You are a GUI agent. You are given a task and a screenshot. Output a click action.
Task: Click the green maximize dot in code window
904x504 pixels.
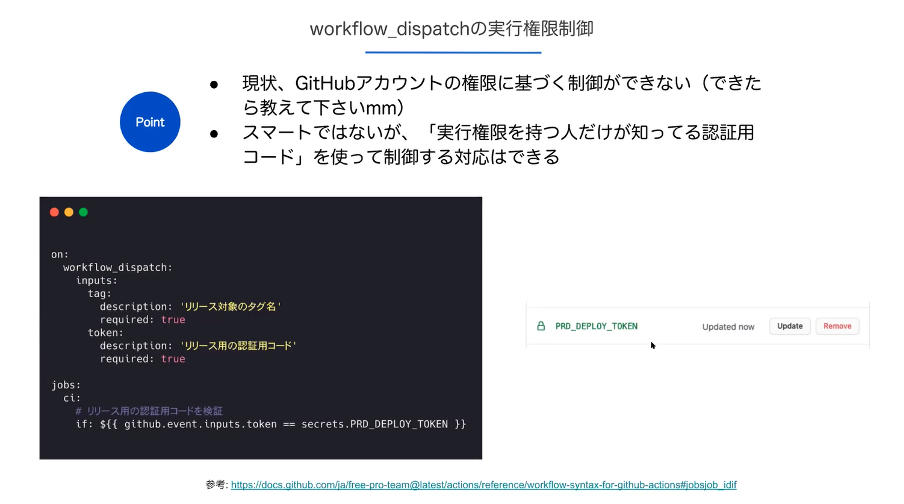[83, 212]
